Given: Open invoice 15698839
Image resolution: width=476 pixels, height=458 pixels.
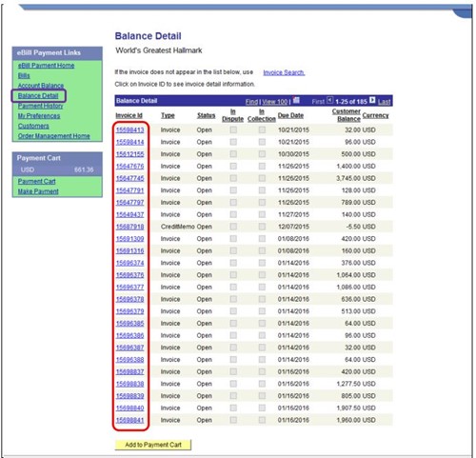Looking at the screenshot, I should point(129,396).
